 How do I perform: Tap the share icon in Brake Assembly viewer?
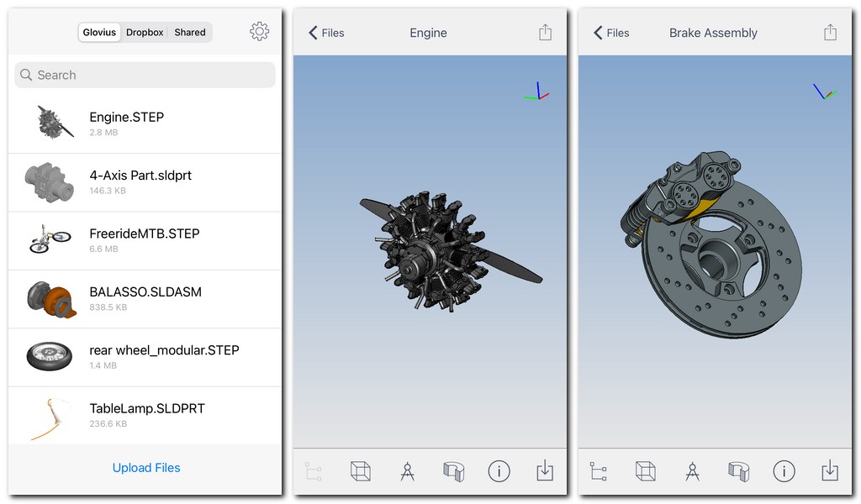830,33
